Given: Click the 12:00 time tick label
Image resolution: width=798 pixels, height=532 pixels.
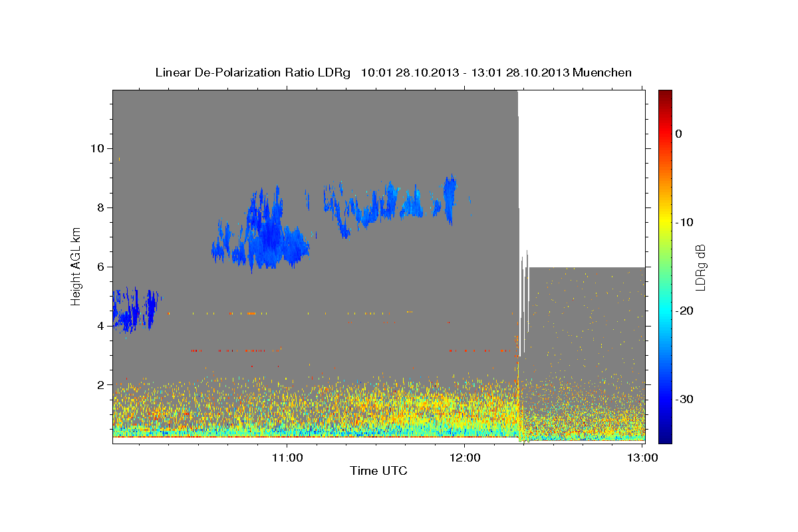Looking at the screenshot, I should coord(465,458).
